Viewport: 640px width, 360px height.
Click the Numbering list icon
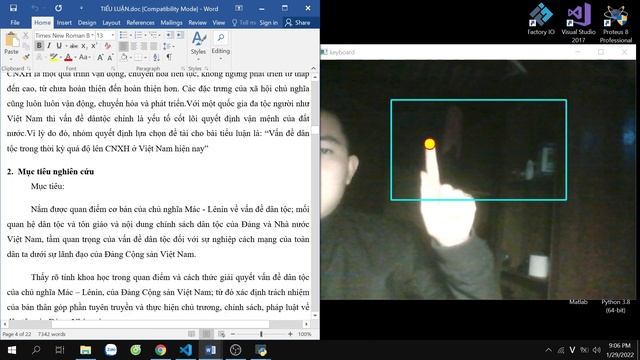(x=138, y=36)
